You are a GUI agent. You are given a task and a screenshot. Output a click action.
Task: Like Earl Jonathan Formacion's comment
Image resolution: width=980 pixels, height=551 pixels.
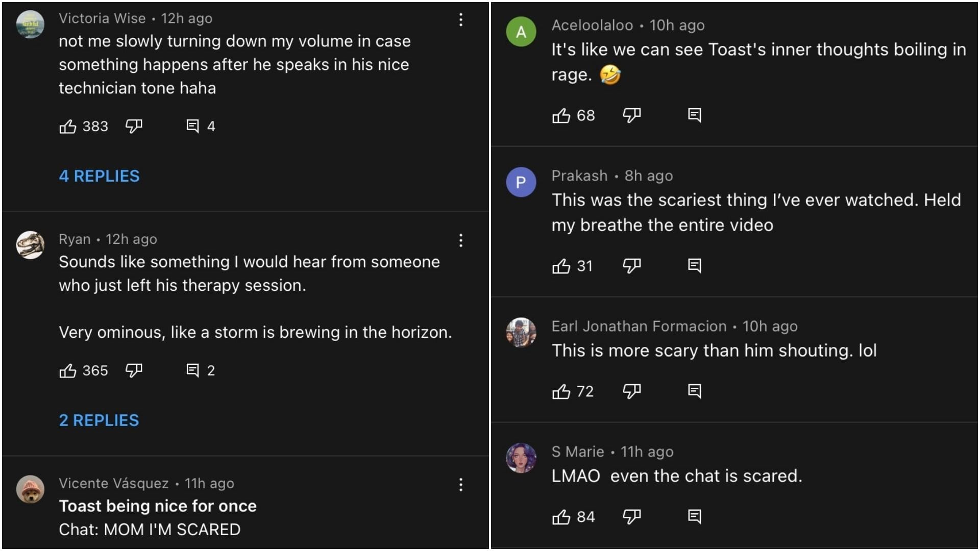pos(561,391)
